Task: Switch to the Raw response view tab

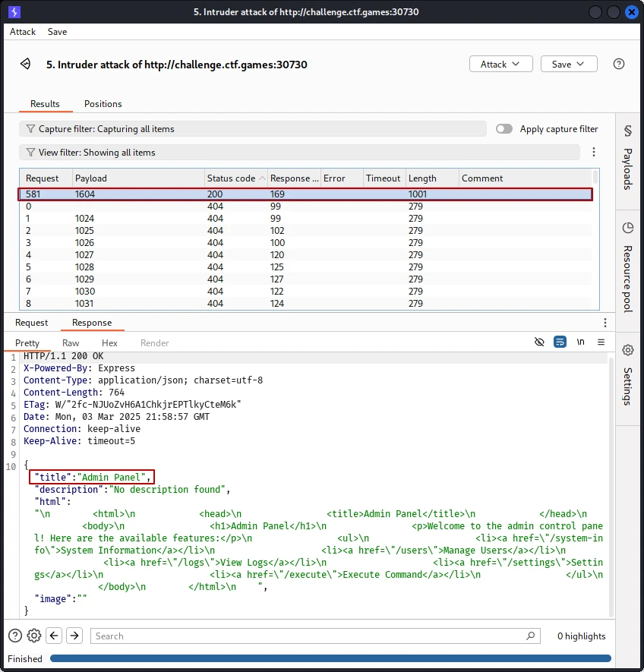Action: [x=71, y=343]
